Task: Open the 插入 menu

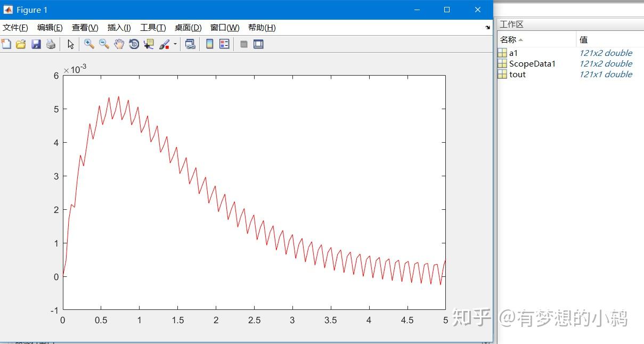Action: [119, 27]
